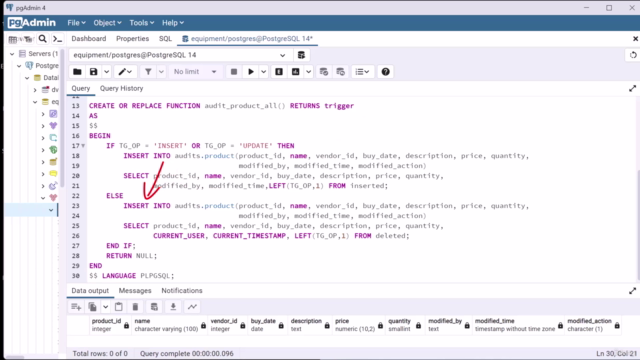Screen dimensions: 640x360
Task: Open query tool help icon
Action: coord(385,72)
